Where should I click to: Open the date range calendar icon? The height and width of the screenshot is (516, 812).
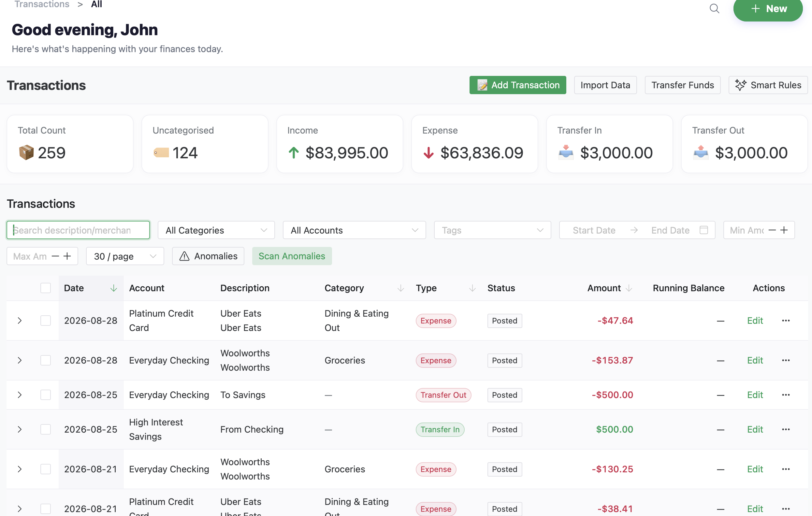(704, 230)
